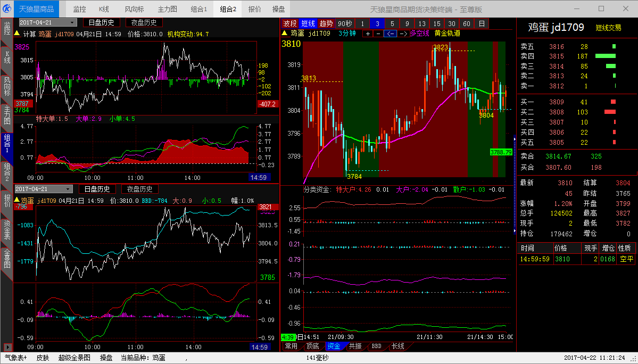Select the 90秒 chart period
The width and height of the screenshot is (638, 364).
click(x=345, y=23)
